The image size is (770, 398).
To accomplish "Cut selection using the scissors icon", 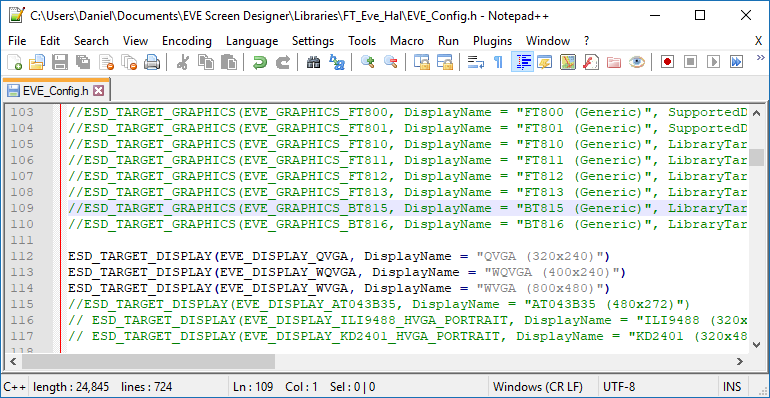I will coord(183,62).
